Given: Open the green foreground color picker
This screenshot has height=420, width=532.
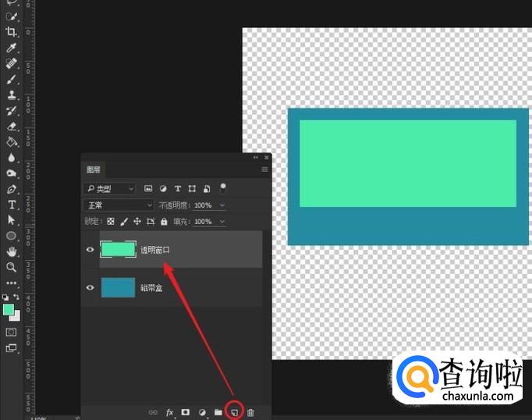Looking at the screenshot, I should [8, 309].
